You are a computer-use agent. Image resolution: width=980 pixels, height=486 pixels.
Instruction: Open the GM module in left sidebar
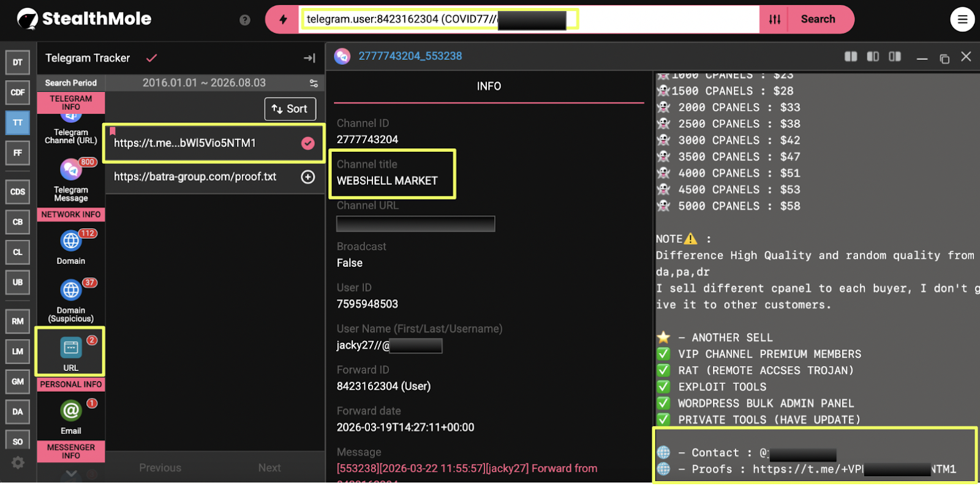pyautogui.click(x=18, y=381)
